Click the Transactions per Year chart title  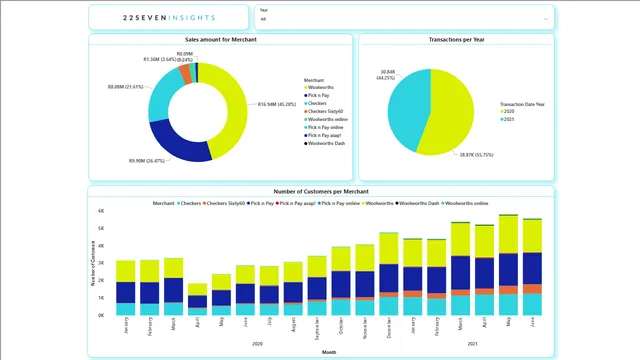coord(456,40)
